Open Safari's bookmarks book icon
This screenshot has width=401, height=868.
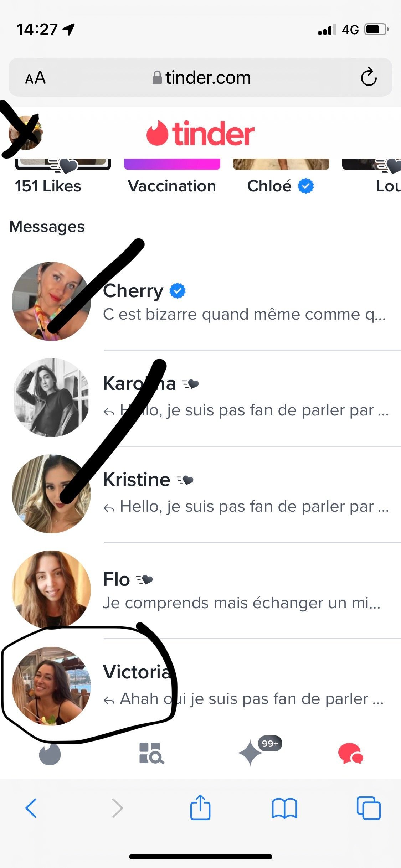284,808
